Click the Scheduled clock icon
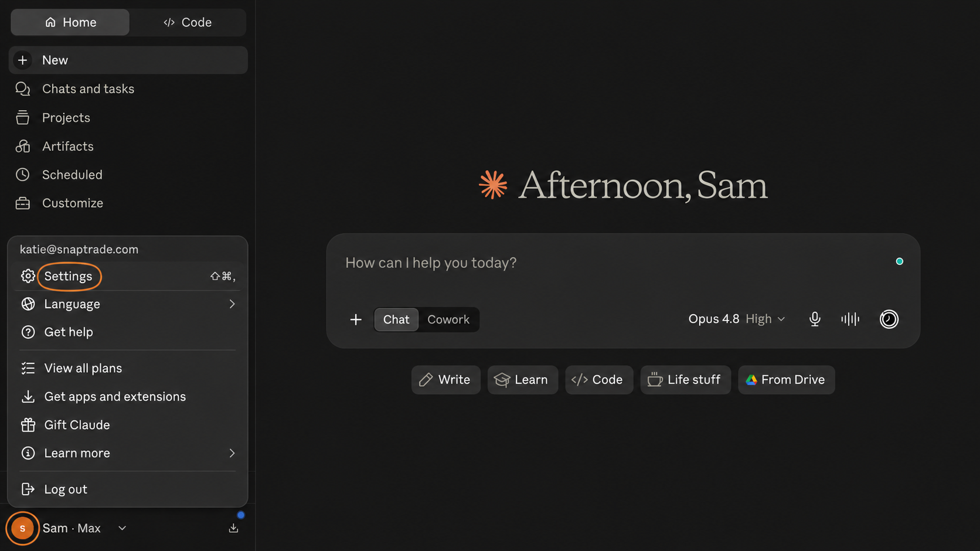Image resolution: width=980 pixels, height=551 pixels. click(22, 175)
